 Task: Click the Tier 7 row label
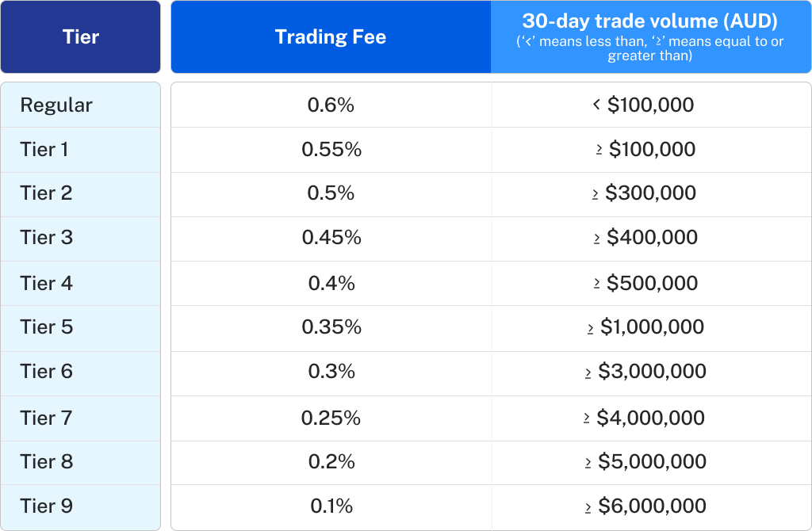pos(46,418)
